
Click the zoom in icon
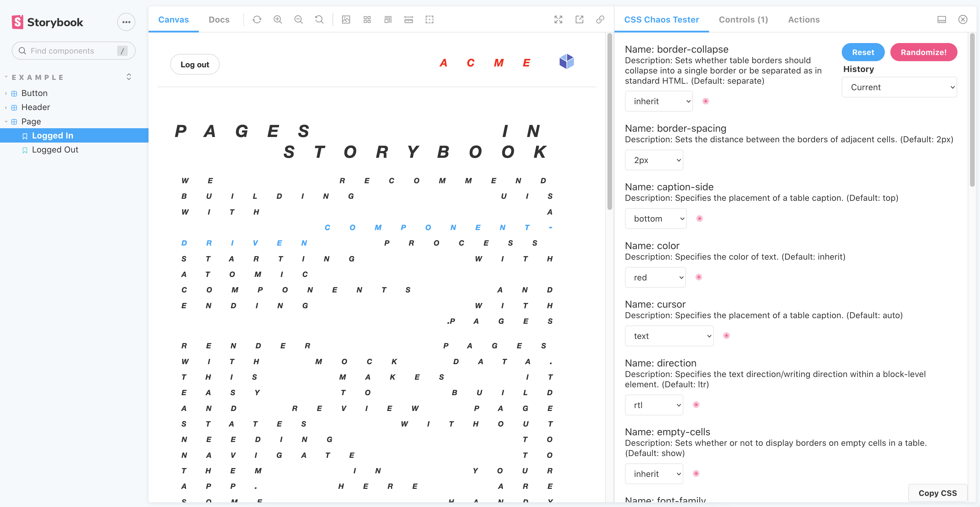click(278, 19)
